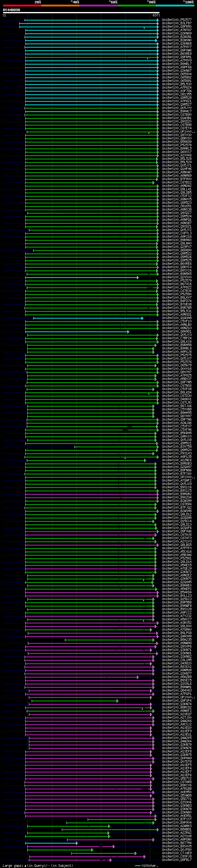Select hit UniRef100_P52578

177,145
